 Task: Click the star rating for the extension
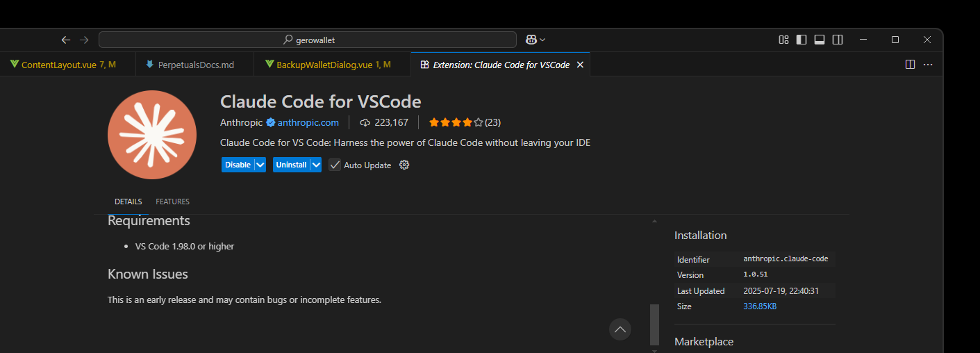coord(456,122)
